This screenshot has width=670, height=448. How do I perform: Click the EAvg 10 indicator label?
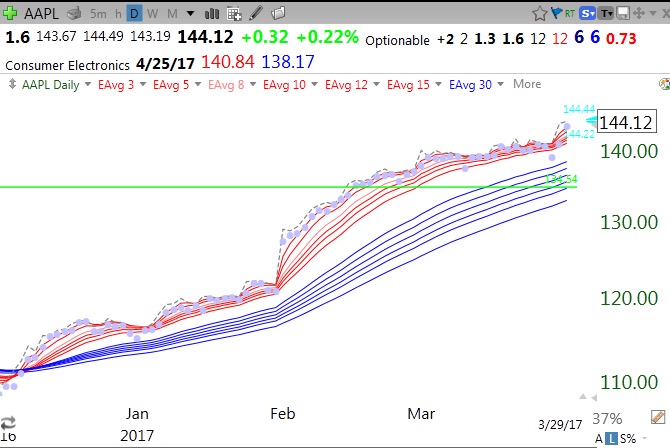[x=284, y=85]
